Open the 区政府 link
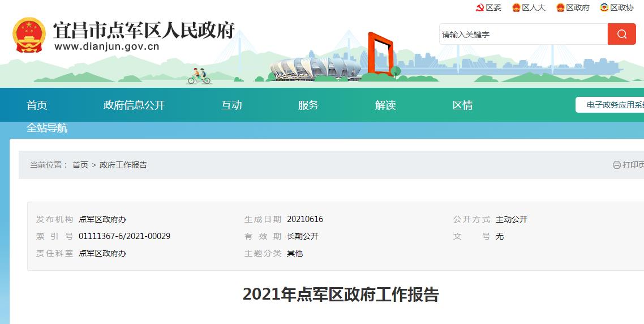 point(577,7)
